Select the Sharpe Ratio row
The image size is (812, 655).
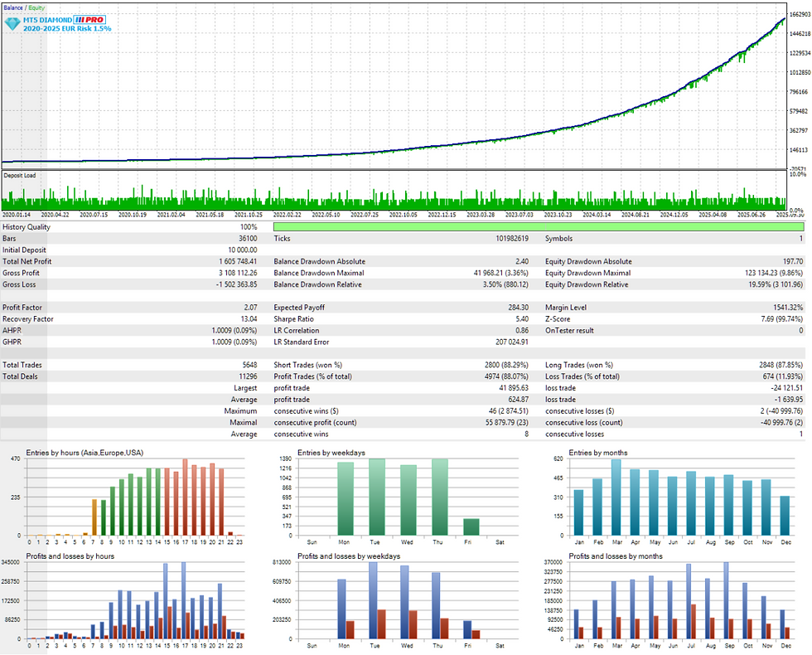[401, 319]
